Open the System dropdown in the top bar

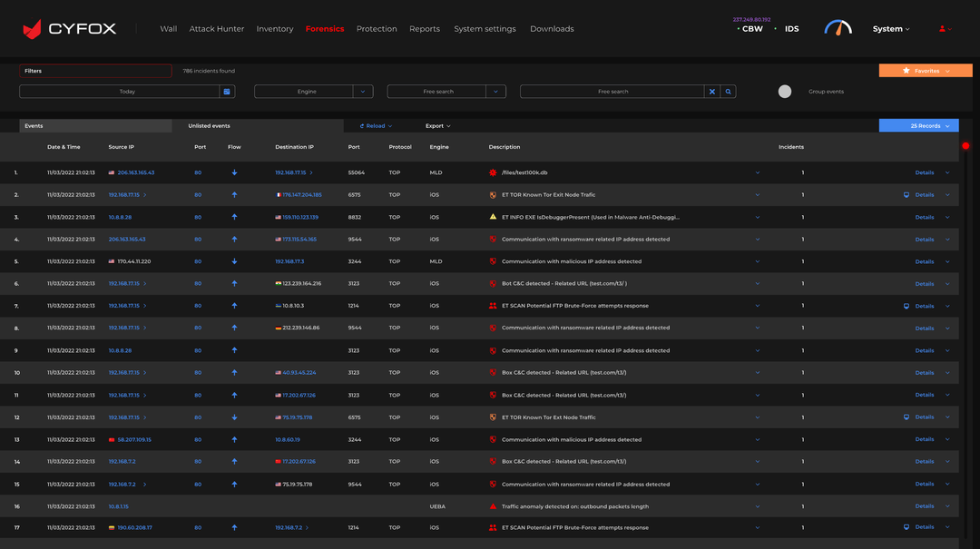[x=889, y=28]
